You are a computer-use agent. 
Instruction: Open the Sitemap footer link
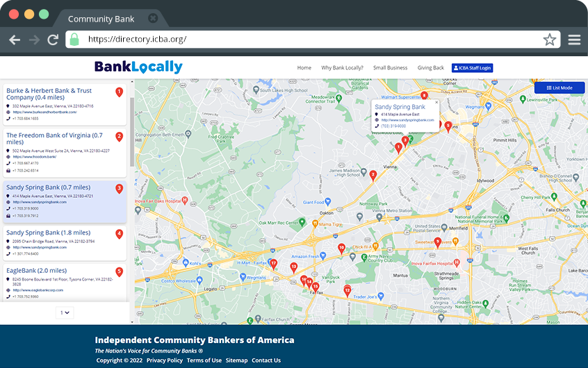coord(236,360)
